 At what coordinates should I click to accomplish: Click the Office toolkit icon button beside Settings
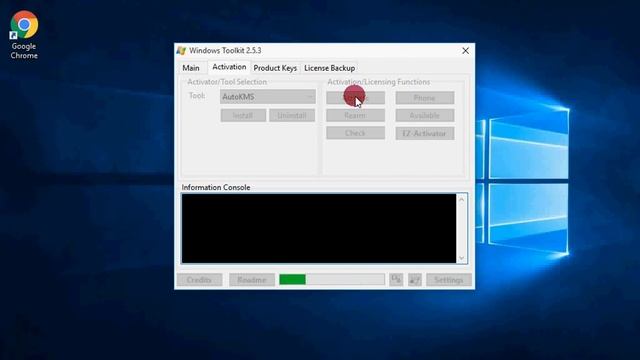click(x=415, y=280)
